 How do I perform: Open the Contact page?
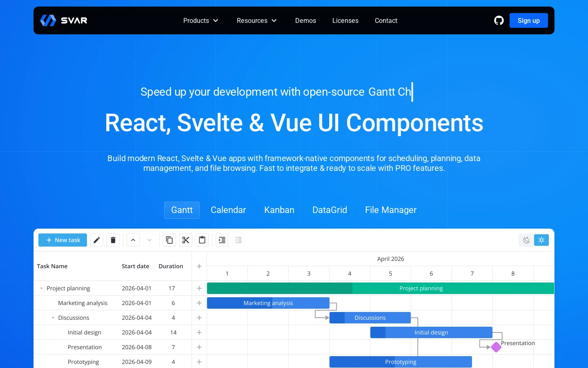386,20
